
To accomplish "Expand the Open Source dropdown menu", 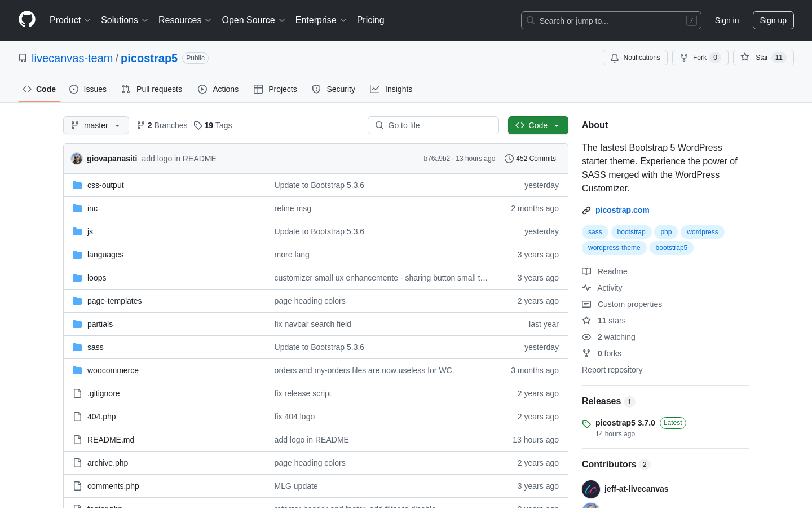I will tap(254, 20).
